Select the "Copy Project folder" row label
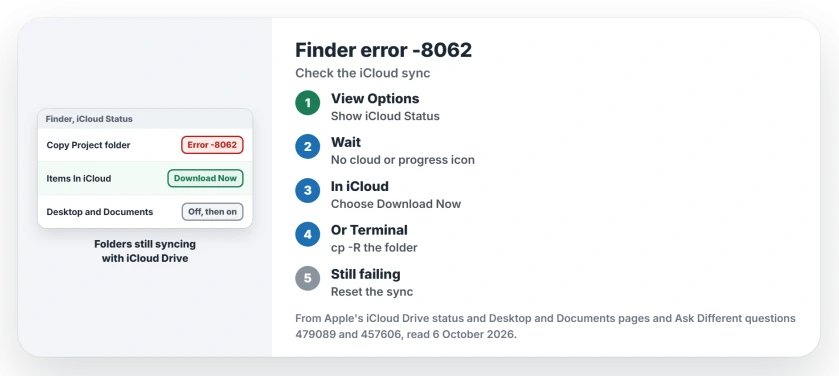The height and width of the screenshot is (376, 839). pos(88,145)
